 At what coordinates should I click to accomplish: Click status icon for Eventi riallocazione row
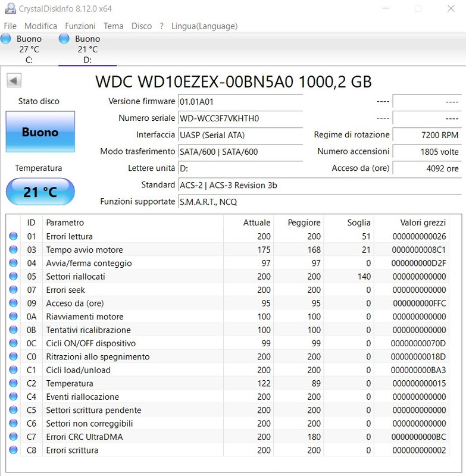[13, 396]
